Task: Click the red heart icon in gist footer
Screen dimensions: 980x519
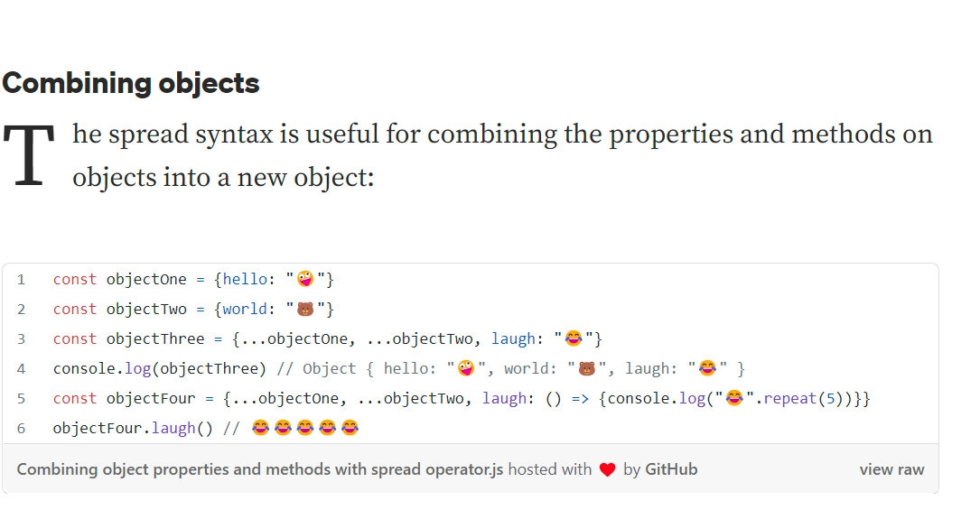Action: pyautogui.click(x=607, y=469)
